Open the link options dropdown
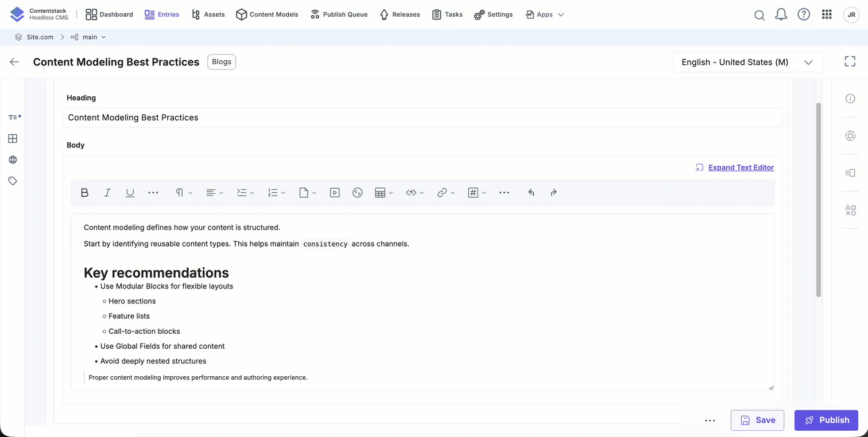Image resolution: width=868 pixels, height=437 pixels. click(x=446, y=193)
